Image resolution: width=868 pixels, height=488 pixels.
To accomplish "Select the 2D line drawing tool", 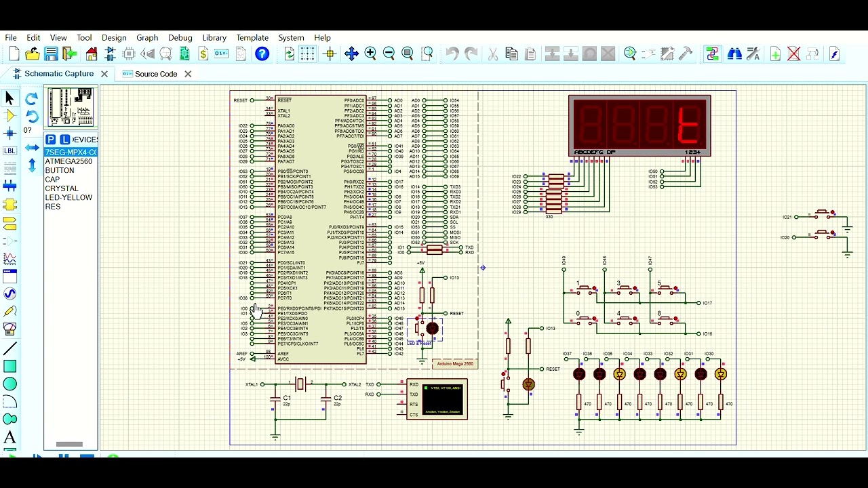I will click(9, 349).
